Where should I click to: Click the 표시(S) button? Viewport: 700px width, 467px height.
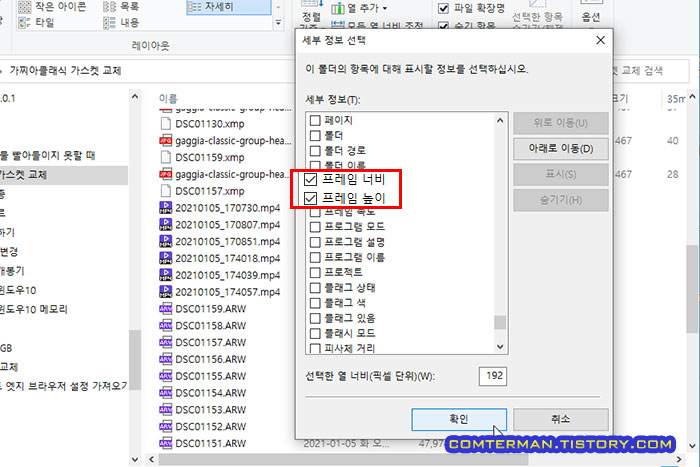click(561, 174)
